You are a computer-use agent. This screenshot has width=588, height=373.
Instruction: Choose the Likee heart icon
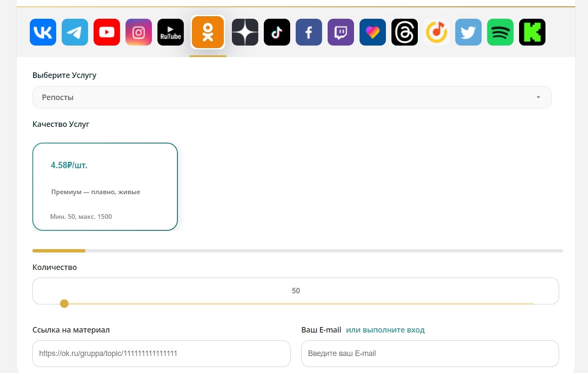(x=373, y=32)
